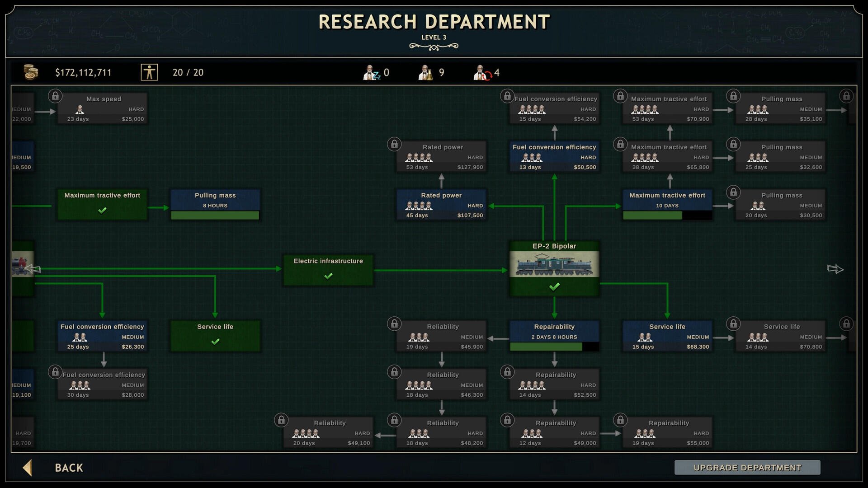This screenshot has width=868, height=488.
Task: Click Repairability research progress bar
Action: tap(554, 347)
